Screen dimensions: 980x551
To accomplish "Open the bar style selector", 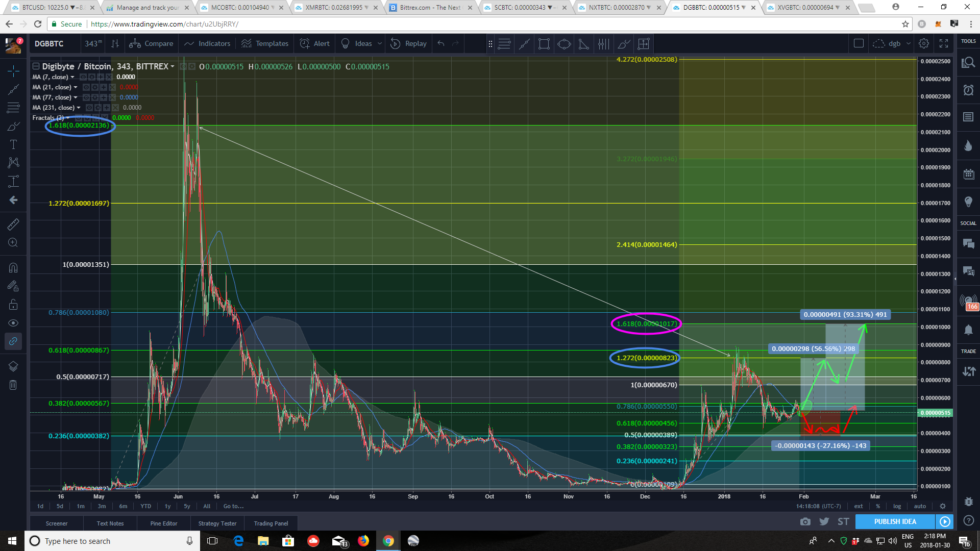I will coord(115,44).
